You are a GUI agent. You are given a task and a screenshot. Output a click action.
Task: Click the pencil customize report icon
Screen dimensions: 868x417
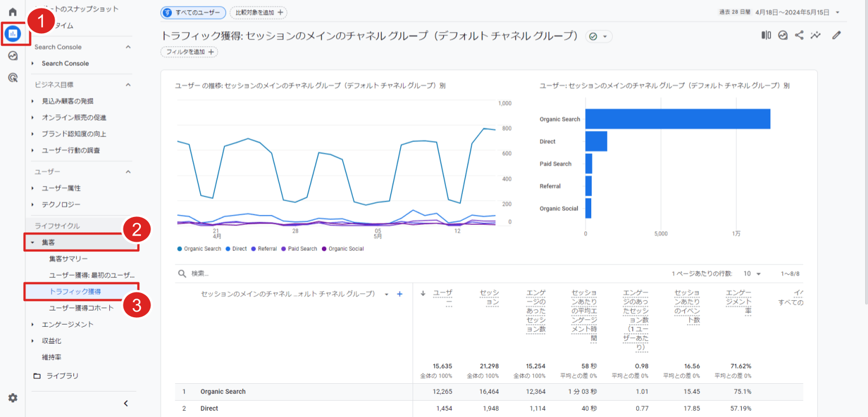(836, 36)
